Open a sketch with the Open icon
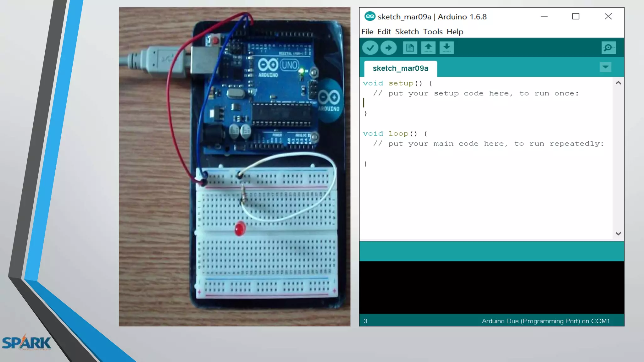The height and width of the screenshot is (362, 644). (x=428, y=48)
